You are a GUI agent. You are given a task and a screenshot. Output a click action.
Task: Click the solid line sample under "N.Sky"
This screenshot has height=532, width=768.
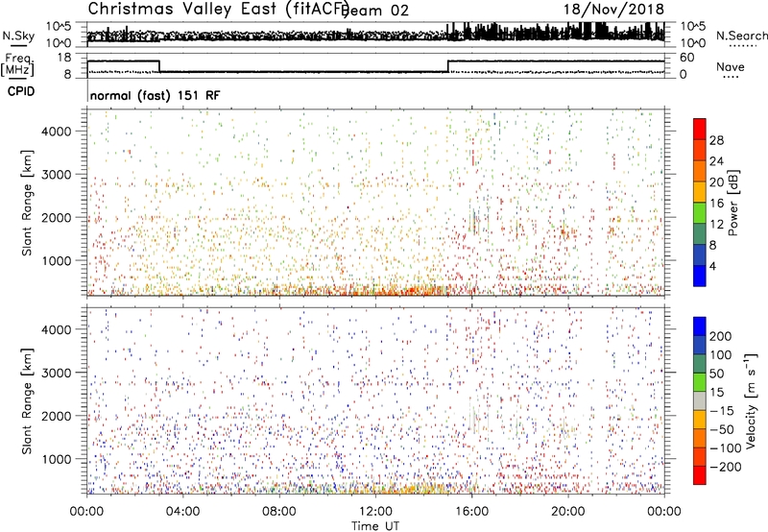18,45
